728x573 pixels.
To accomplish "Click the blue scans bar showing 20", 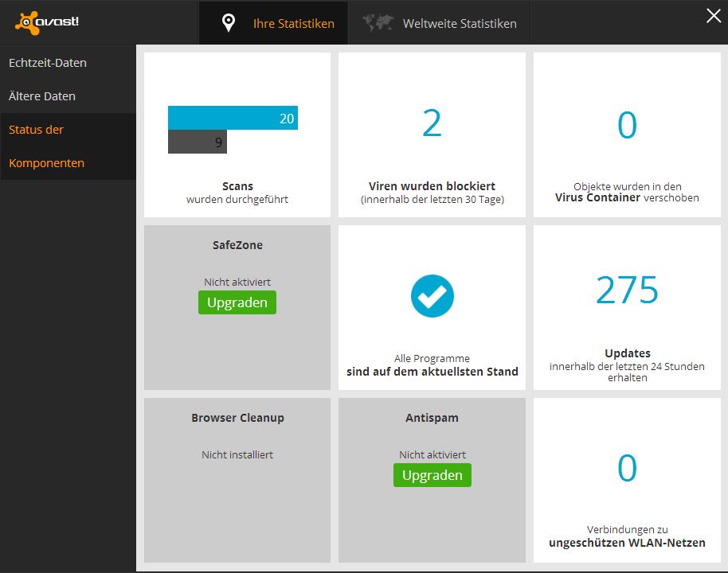I will pyautogui.click(x=233, y=118).
